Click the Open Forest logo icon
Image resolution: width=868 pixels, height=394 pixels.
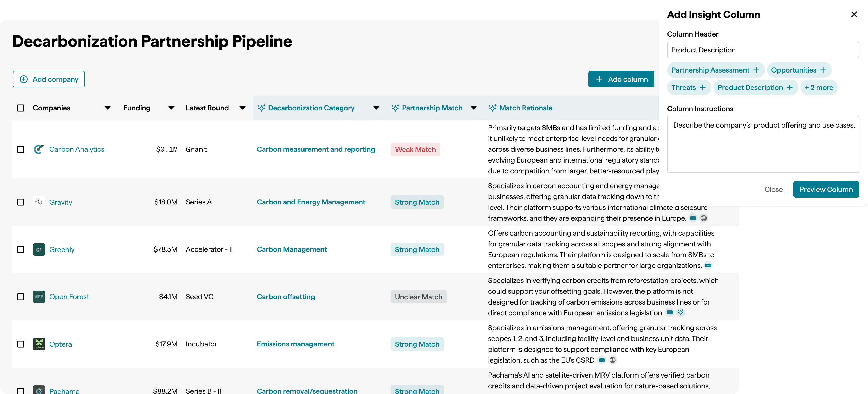[x=39, y=297]
